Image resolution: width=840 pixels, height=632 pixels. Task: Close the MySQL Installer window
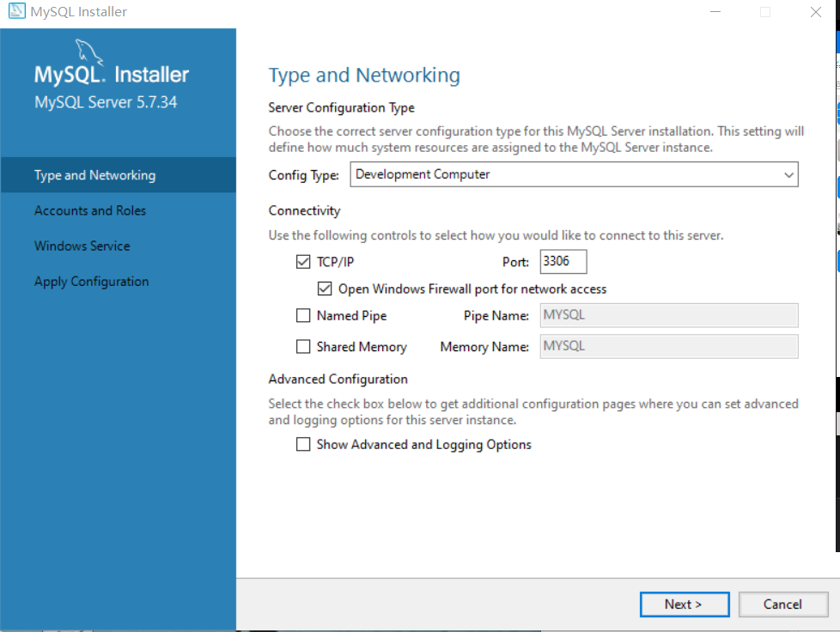point(815,12)
